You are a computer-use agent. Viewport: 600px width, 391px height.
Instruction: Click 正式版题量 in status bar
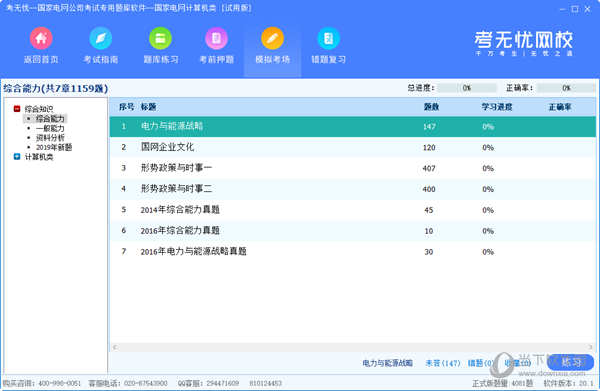502,383
